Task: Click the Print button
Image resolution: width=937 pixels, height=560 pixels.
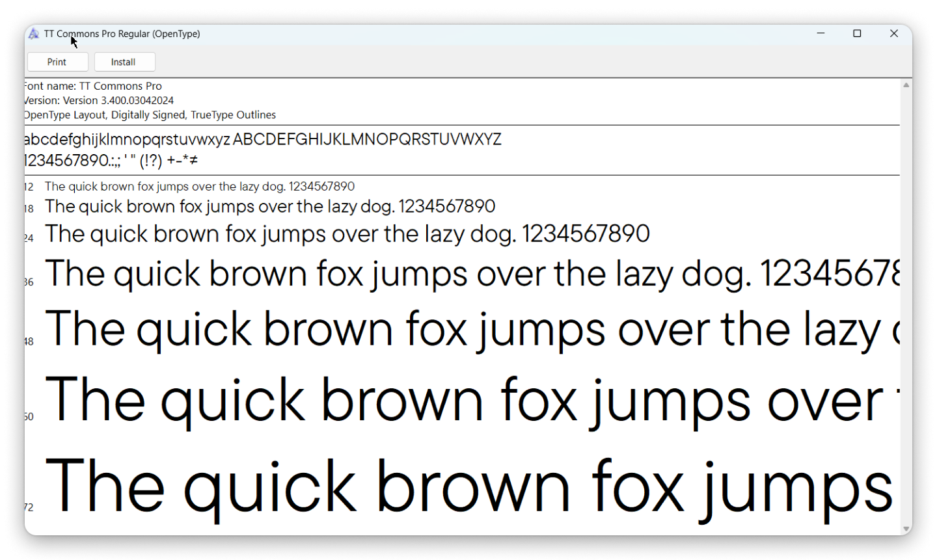Action: [57, 62]
